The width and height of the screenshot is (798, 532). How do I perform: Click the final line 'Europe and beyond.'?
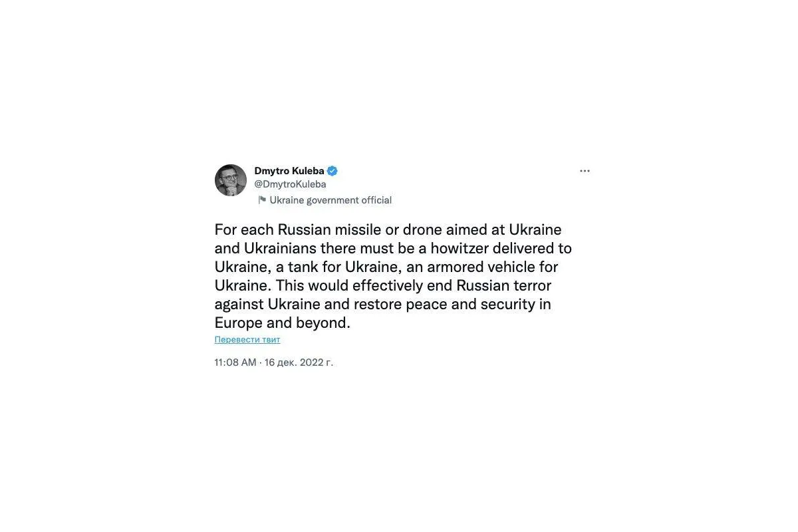click(x=282, y=323)
